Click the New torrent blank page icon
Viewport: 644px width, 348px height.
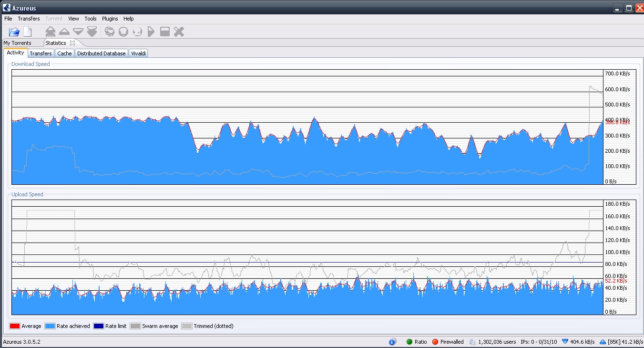(28, 32)
